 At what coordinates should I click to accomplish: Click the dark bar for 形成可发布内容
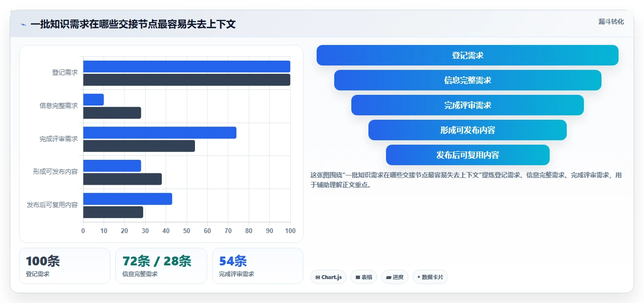(x=122, y=179)
